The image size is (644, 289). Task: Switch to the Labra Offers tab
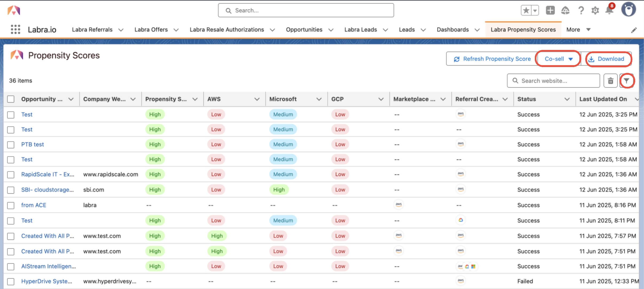point(151,30)
